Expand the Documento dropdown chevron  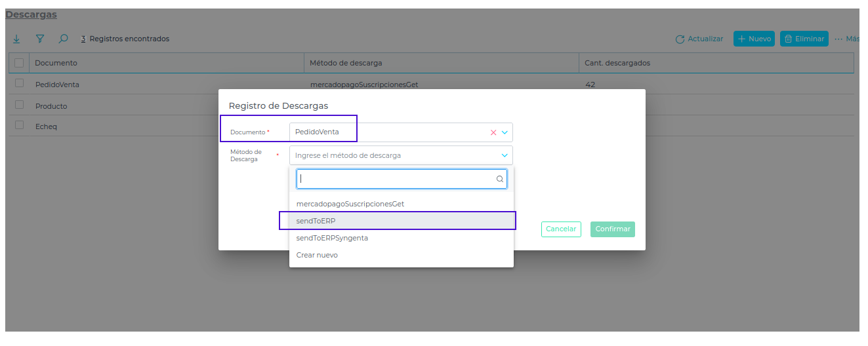505,132
